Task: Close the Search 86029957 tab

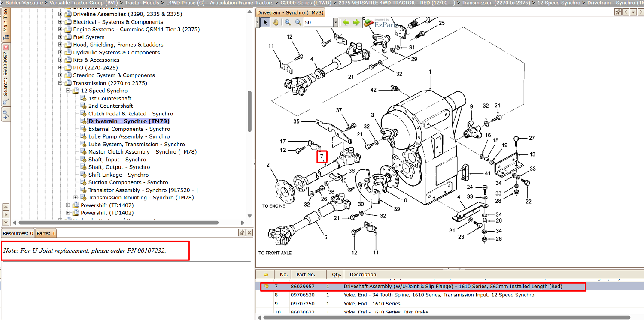Action: [6, 47]
